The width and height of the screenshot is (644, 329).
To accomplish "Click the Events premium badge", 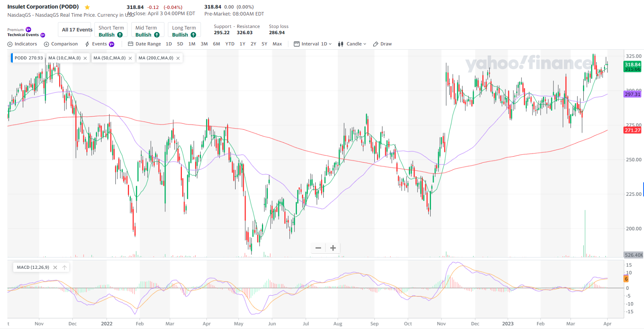I will click(112, 44).
